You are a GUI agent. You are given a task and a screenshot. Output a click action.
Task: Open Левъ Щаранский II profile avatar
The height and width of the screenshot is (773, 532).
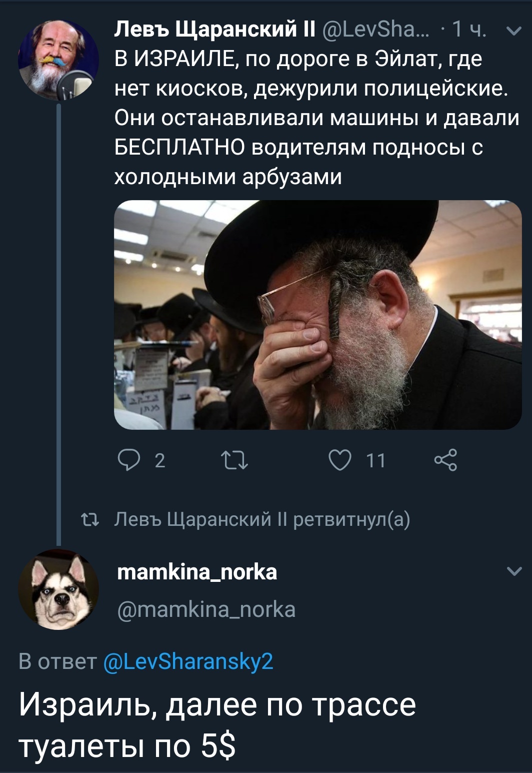(x=58, y=60)
